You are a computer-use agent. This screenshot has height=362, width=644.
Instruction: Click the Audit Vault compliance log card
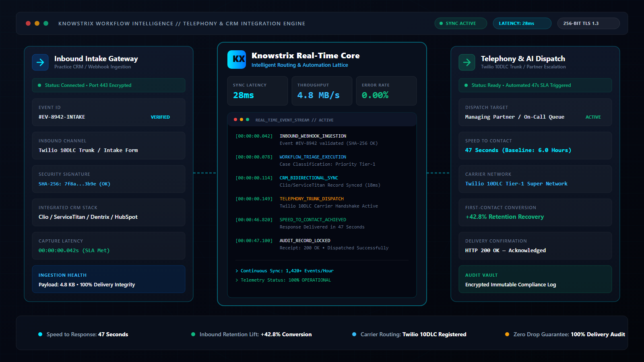(x=535, y=279)
